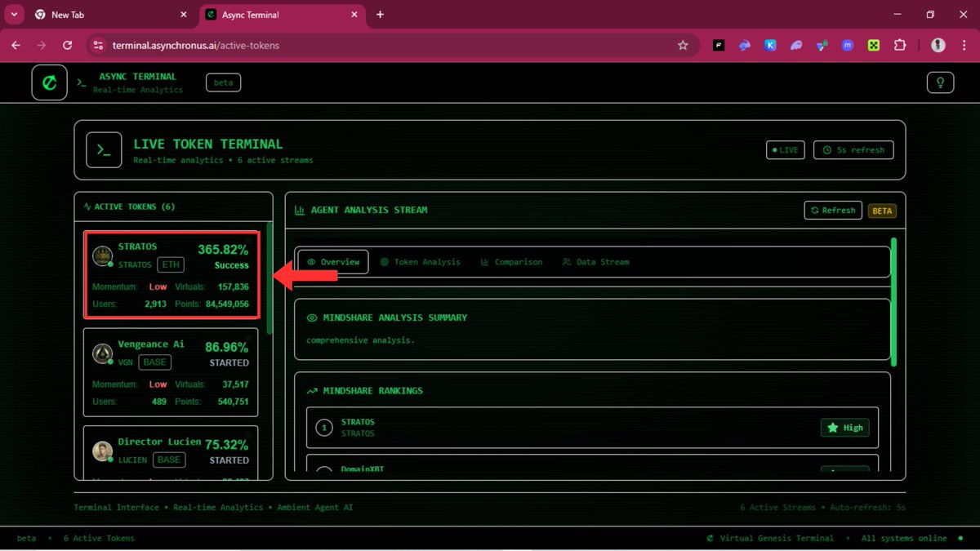Image resolution: width=980 pixels, height=551 pixels.
Task: Click the Vengeance Ai token avatar
Action: pos(102,353)
